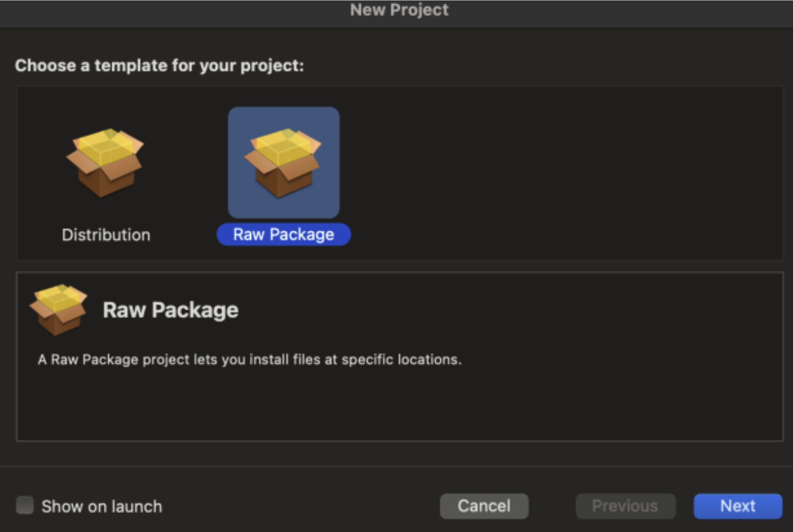793x532 pixels.
Task: Click the New Project window title
Action: 399,10
